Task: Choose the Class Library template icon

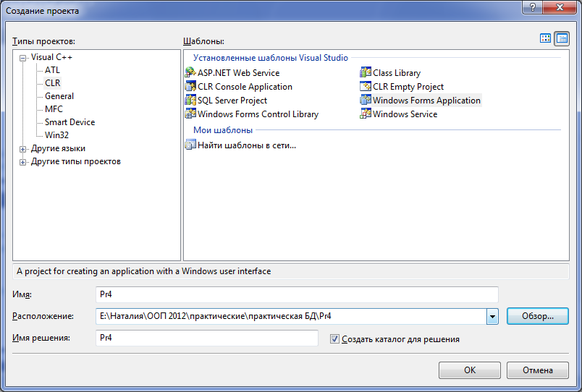Action: [x=366, y=72]
